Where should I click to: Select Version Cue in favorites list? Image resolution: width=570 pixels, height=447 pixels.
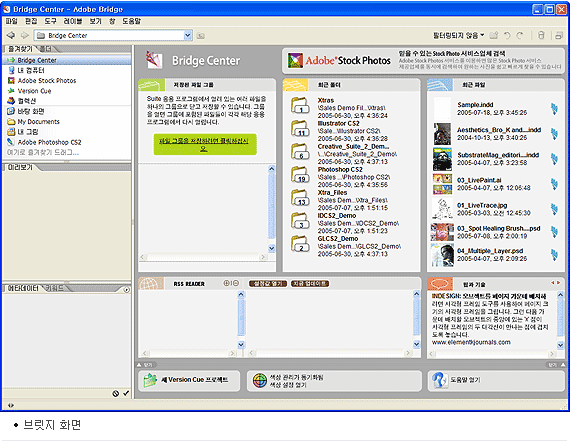(35, 91)
